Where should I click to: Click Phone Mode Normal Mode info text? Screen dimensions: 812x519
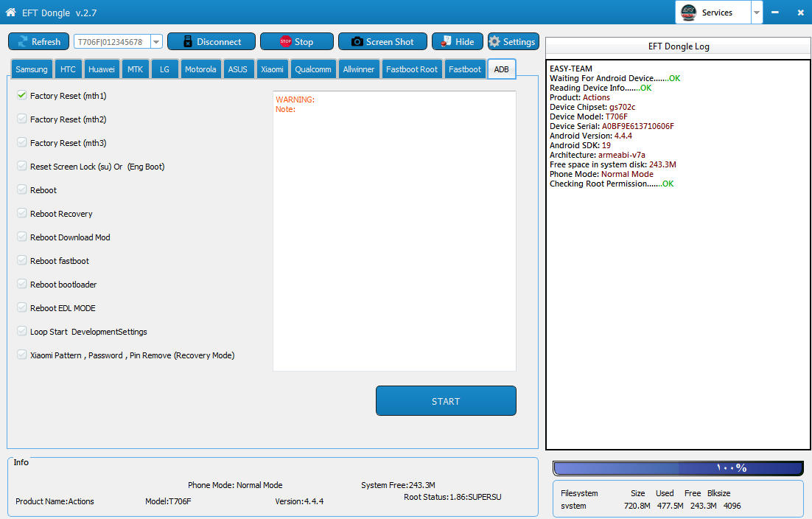(x=235, y=485)
